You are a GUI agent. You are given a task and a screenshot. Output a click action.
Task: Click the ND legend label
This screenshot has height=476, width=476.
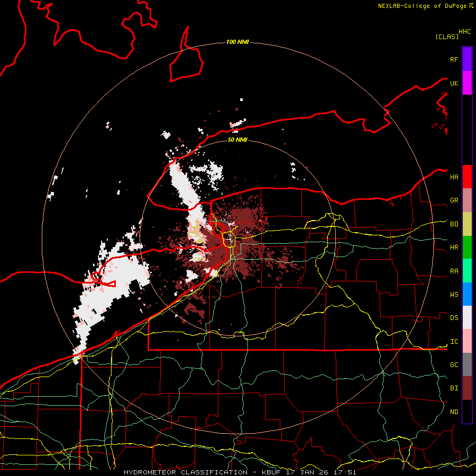tap(454, 412)
